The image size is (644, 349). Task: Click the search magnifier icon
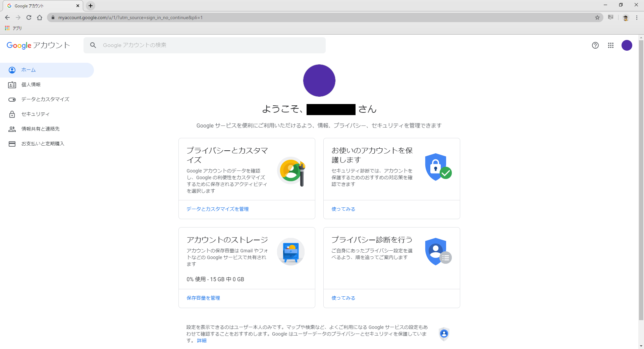93,45
